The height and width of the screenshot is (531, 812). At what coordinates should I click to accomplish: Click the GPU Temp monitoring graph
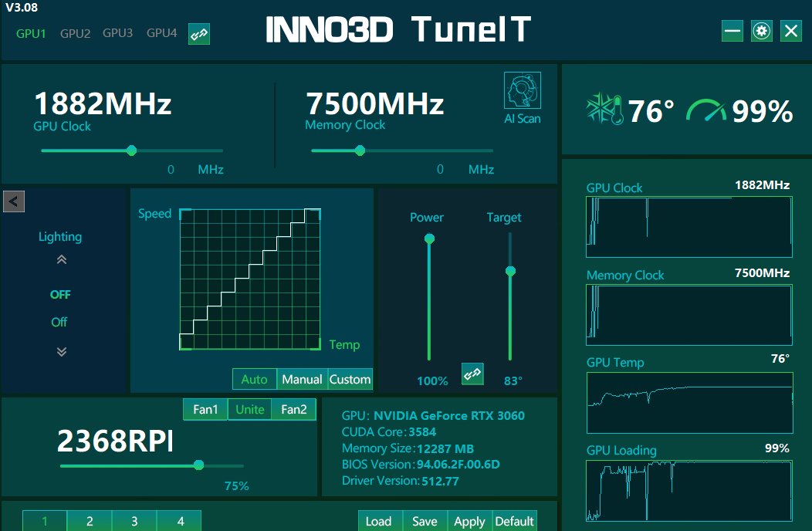point(689,403)
